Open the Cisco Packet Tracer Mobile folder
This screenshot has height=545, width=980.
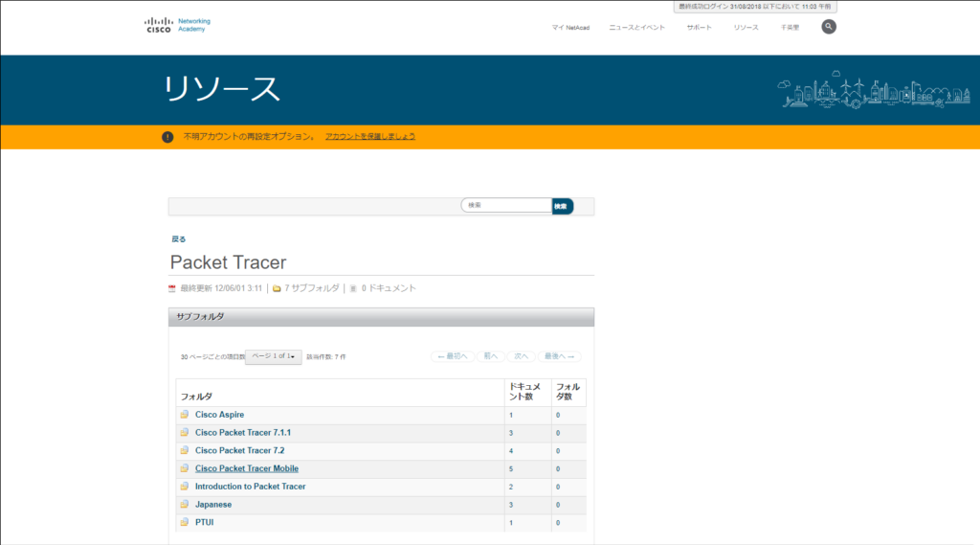pyautogui.click(x=246, y=468)
